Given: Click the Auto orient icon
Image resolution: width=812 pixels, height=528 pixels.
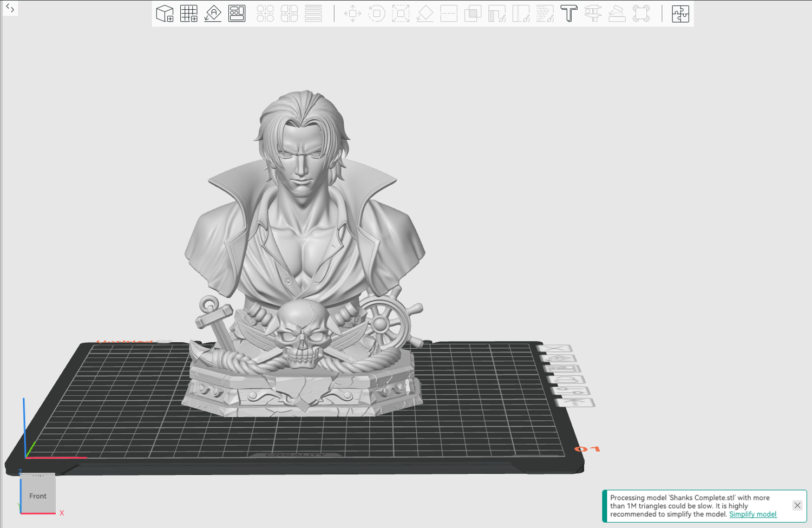Looking at the screenshot, I should [213, 14].
